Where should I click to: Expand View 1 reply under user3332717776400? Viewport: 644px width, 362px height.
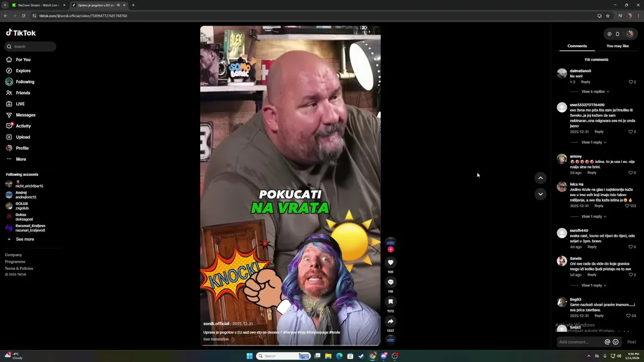[594, 142]
